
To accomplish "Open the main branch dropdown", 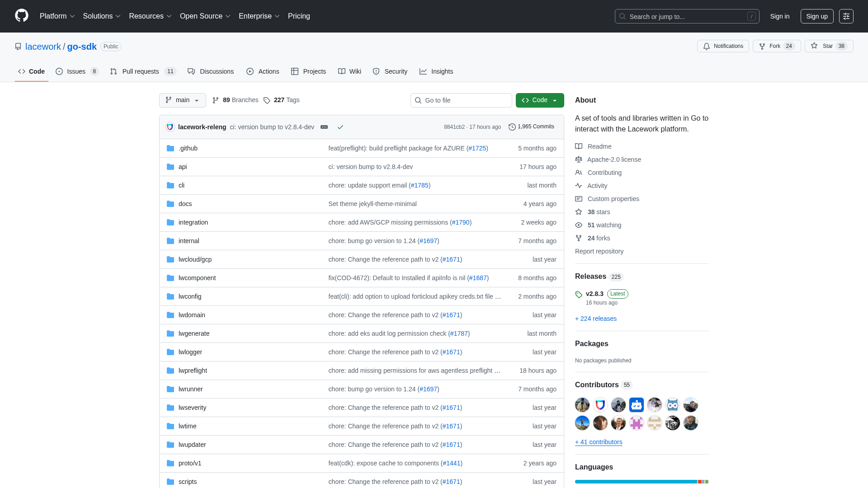I will tap(182, 100).
